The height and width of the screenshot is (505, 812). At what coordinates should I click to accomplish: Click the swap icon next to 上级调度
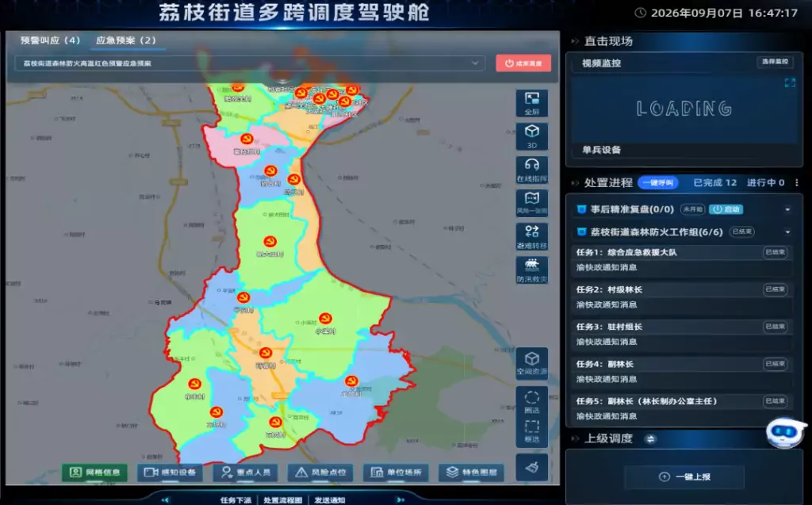click(x=650, y=439)
